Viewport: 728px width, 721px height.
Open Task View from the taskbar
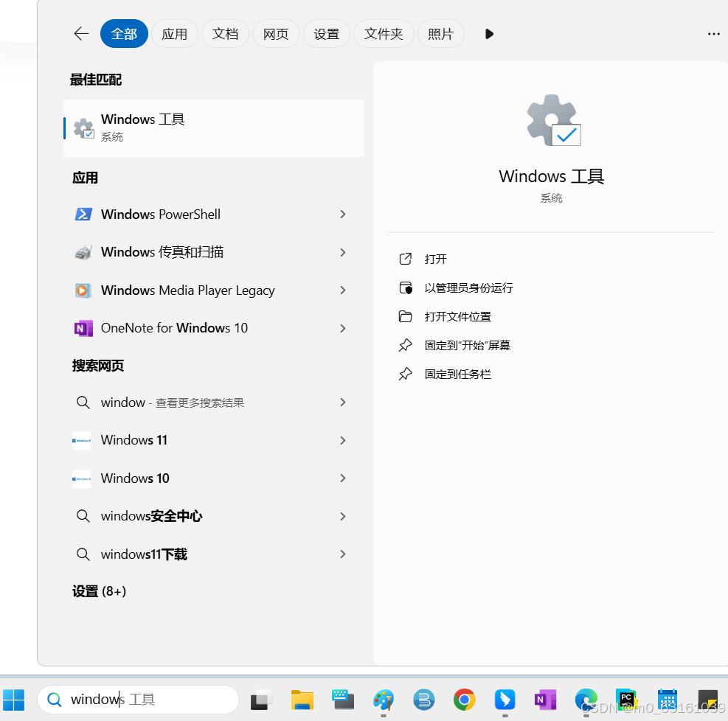[x=261, y=700]
